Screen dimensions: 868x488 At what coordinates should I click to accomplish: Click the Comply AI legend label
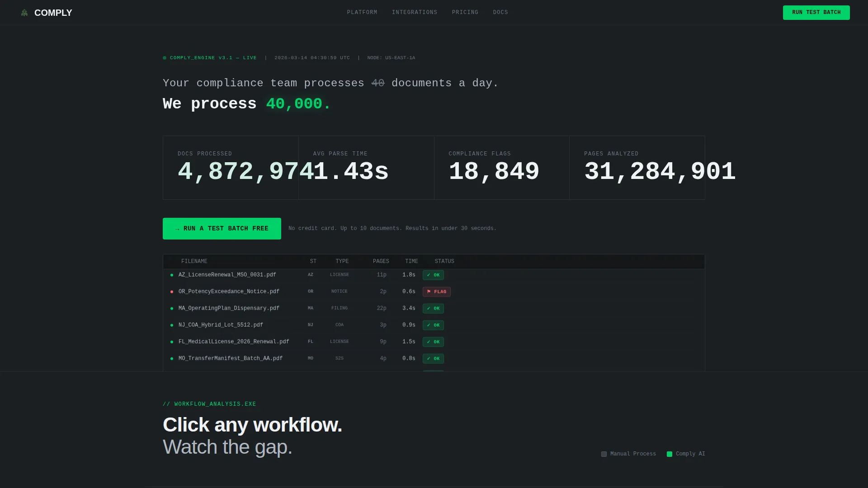690,454
